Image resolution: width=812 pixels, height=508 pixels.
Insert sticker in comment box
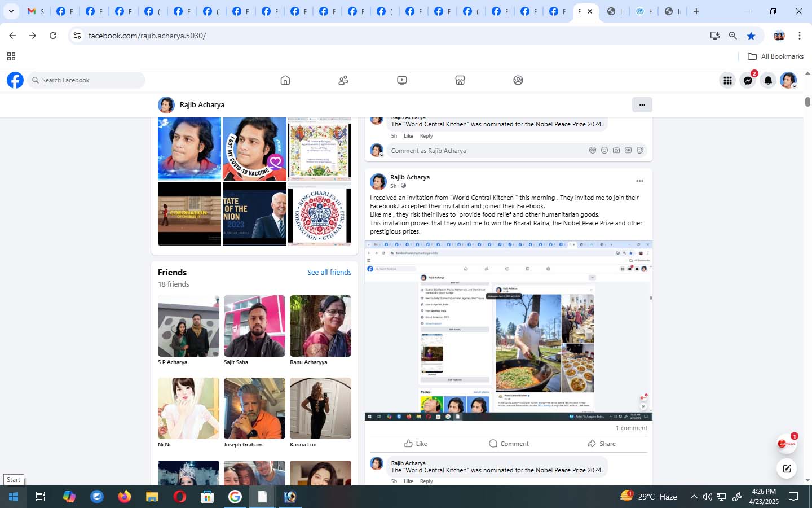point(640,150)
